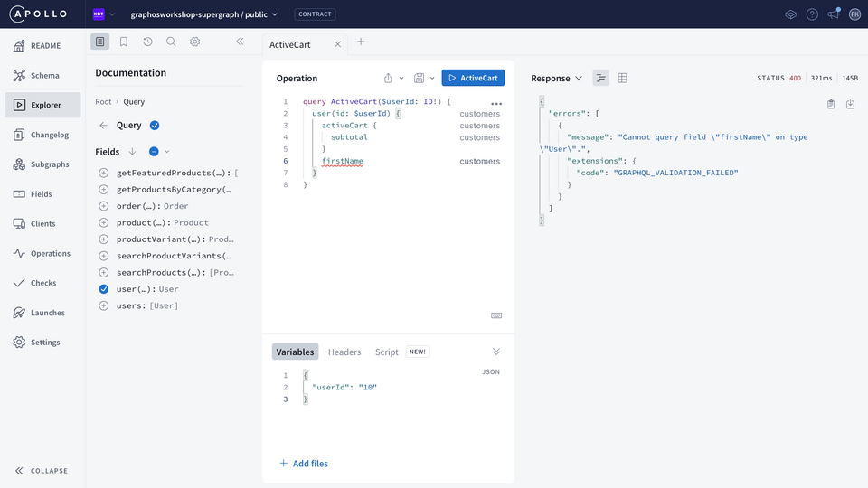Click Add files link
This screenshot has height=488, width=868.
click(304, 464)
